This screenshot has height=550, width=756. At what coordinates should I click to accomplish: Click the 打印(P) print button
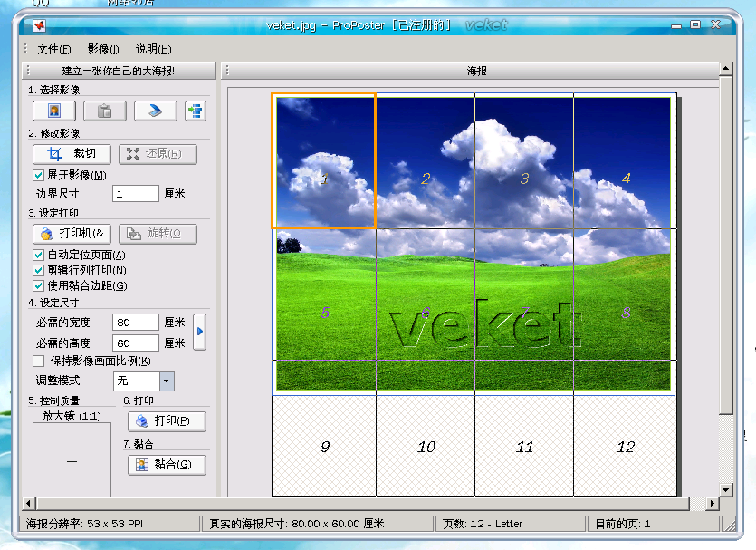tap(167, 421)
